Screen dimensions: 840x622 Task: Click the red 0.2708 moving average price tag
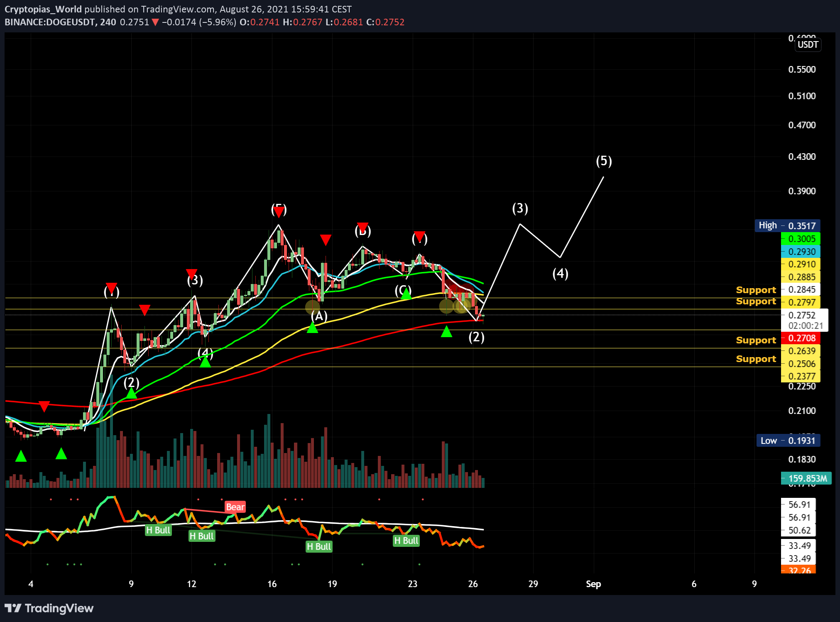tap(801, 338)
